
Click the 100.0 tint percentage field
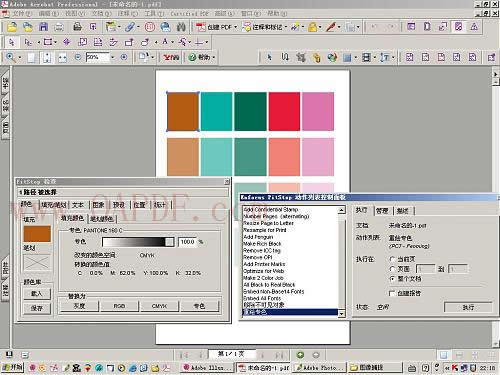click(187, 242)
